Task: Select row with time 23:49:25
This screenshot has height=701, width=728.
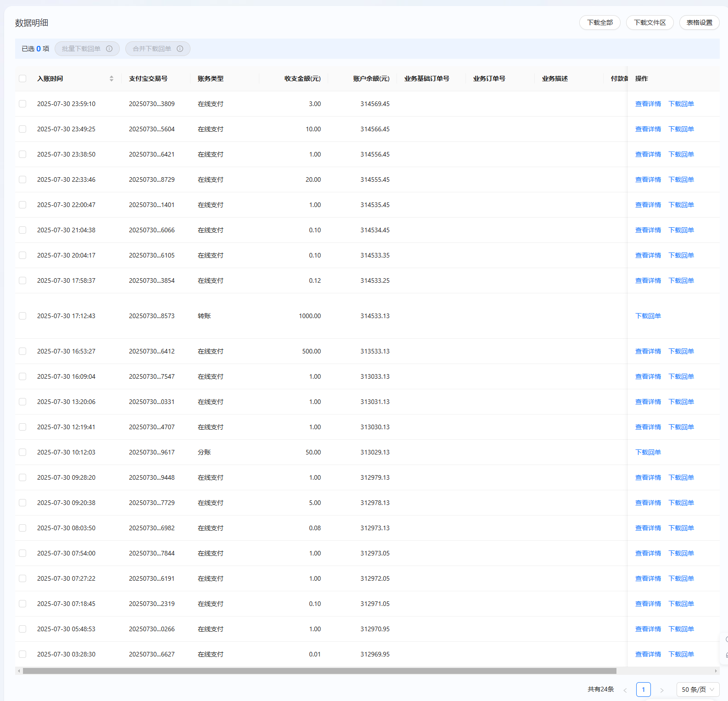Action: pos(22,129)
